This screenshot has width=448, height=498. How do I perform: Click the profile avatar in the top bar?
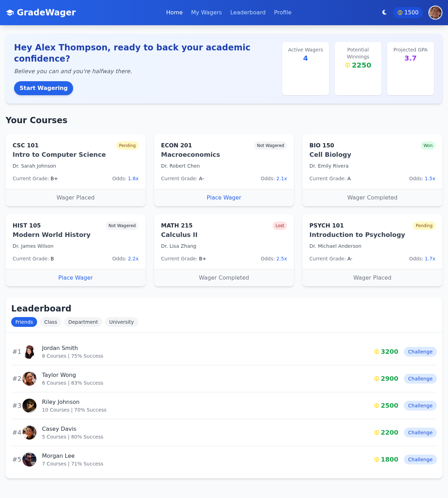coord(435,12)
